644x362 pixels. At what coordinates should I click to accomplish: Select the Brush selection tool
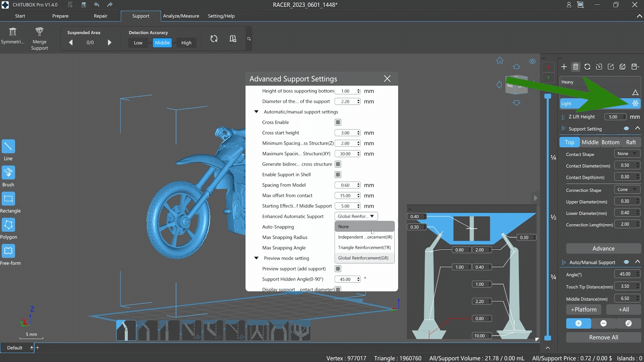[8, 173]
